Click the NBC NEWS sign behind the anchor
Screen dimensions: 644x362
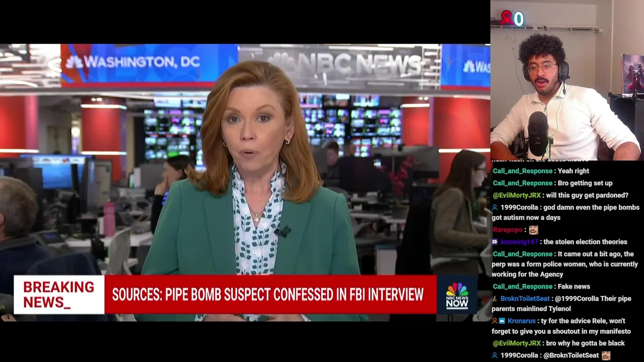pos(345,64)
